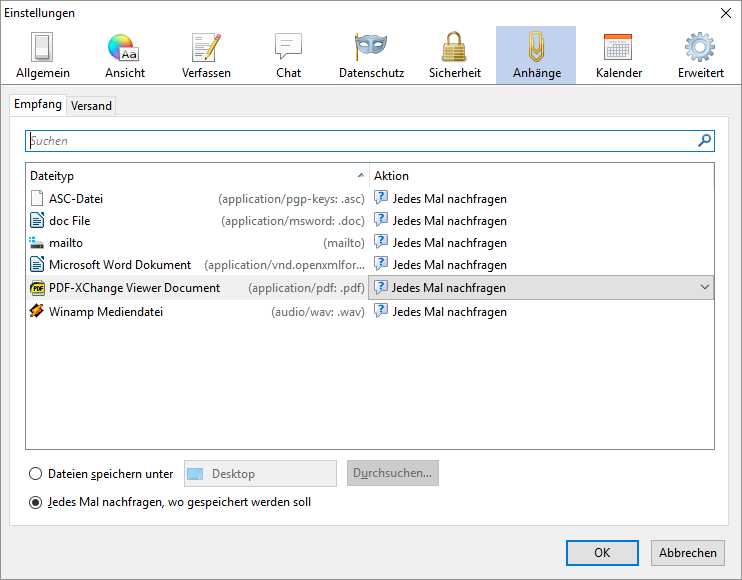The height and width of the screenshot is (580, 742).
Task: Select 'Jedes Mal nachfragen, wo gespeichert' radio
Action: click(37, 502)
